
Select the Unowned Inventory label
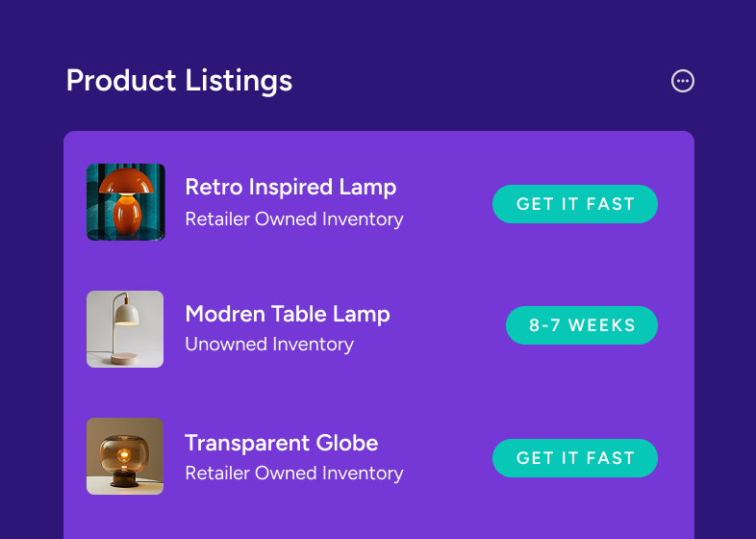(x=269, y=345)
